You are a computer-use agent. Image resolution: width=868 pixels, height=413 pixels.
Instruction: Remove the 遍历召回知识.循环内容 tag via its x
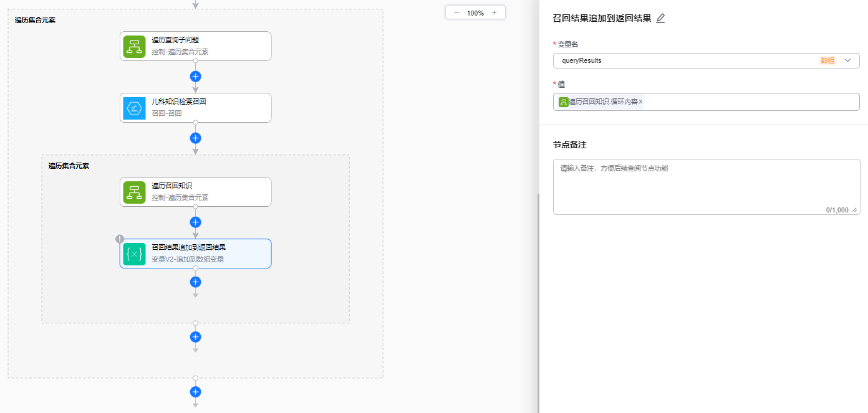point(640,102)
